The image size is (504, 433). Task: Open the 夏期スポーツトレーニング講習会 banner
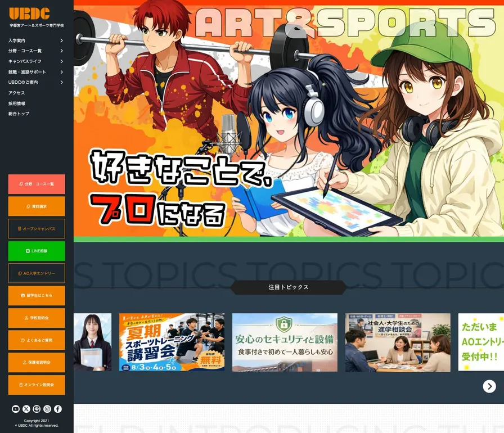pos(172,342)
